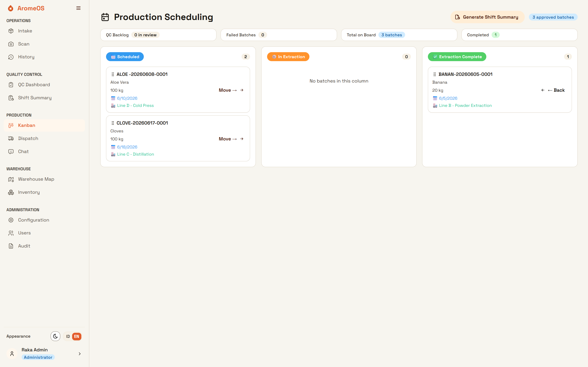Expand Raka Admin profile chevron

[x=80, y=354]
